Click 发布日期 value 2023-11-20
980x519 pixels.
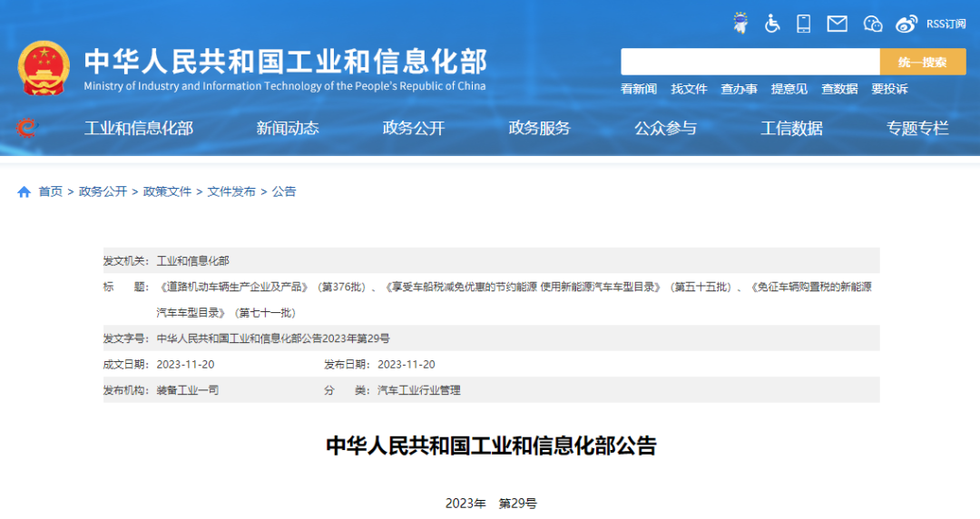[407, 365]
